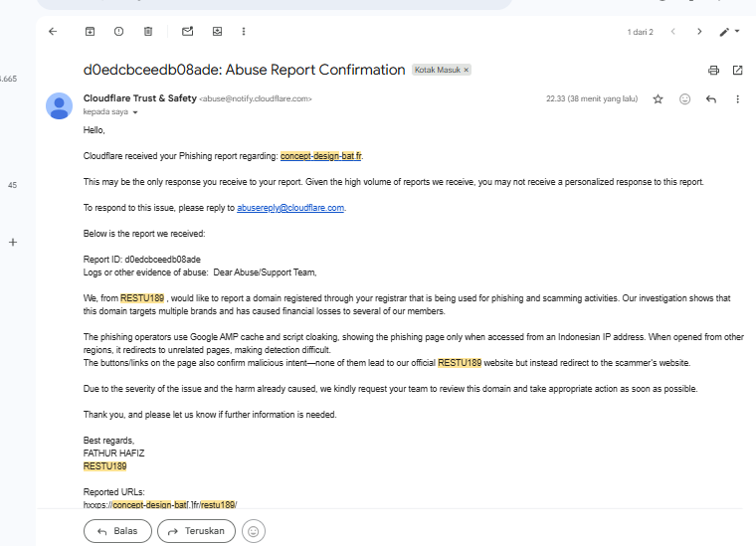
Task: Click the move-to folder icon
Action: tap(218, 31)
